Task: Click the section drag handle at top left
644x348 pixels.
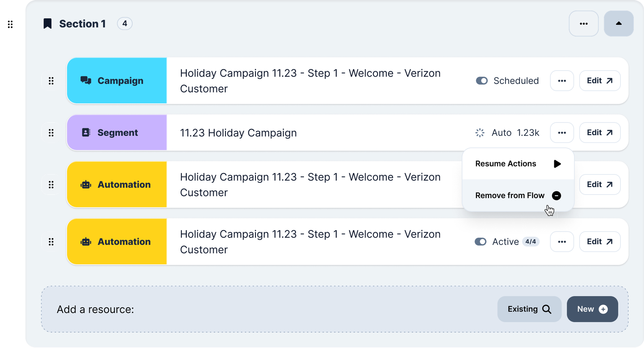Action: [10, 24]
